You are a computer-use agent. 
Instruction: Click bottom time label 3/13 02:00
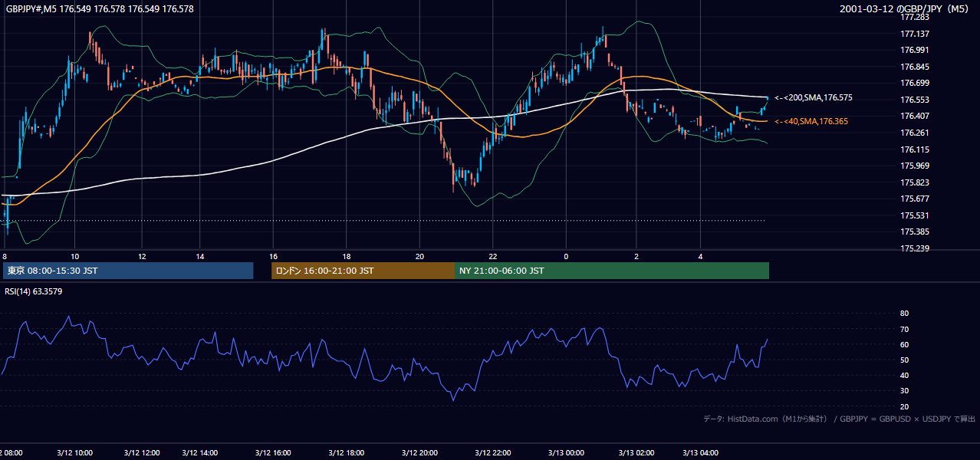(x=636, y=452)
